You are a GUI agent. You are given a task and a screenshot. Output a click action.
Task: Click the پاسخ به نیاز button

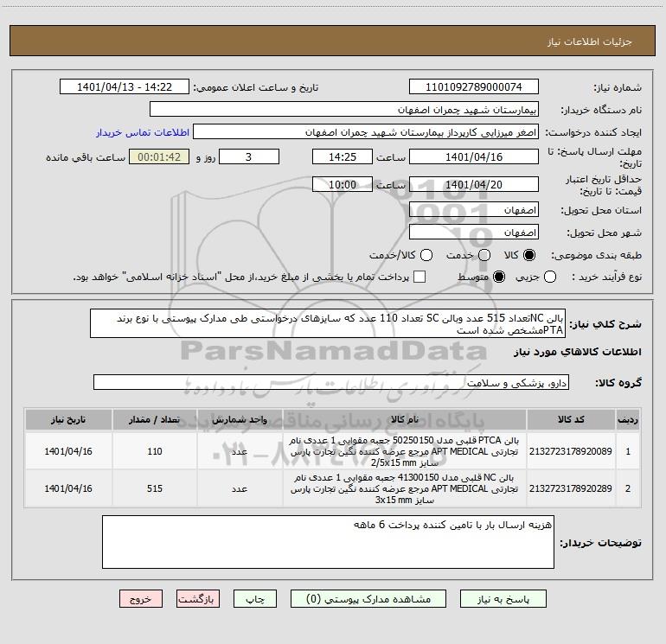(503, 598)
